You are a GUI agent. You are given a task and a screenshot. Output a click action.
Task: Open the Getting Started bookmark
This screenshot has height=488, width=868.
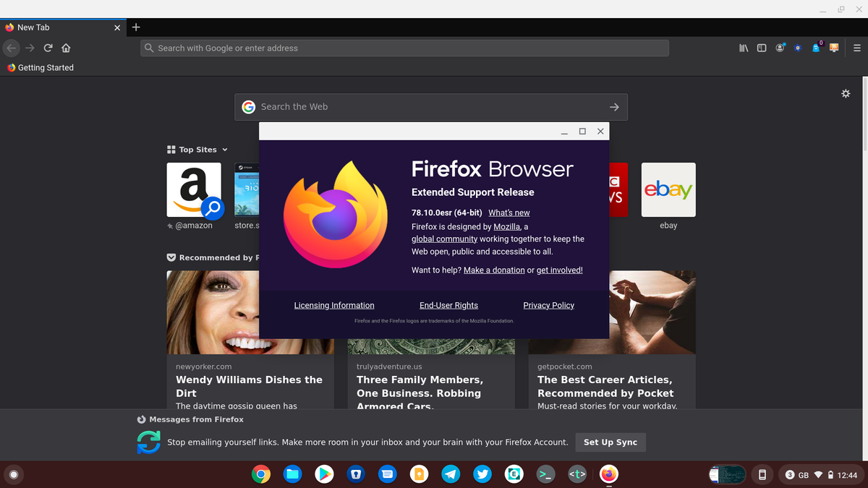40,67
